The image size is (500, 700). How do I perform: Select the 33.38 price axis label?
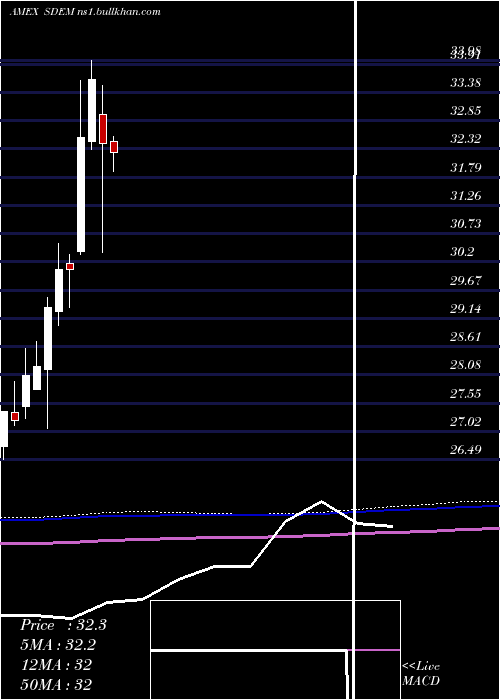pos(466,83)
